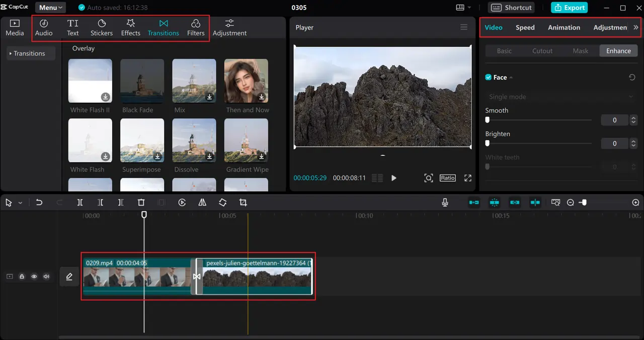Uncheck the Face enhancement checkbox
This screenshot has height=340, width=644.
[488, 77]
